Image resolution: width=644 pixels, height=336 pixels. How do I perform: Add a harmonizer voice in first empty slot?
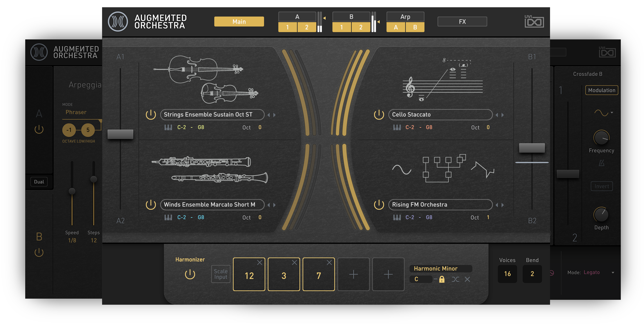tap(353, 274)
